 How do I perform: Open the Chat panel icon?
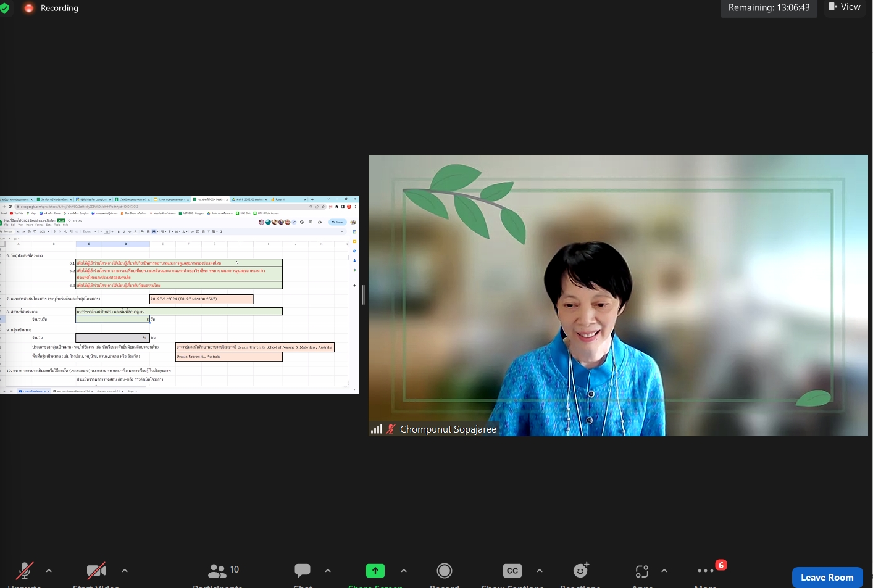coord(303,571)
